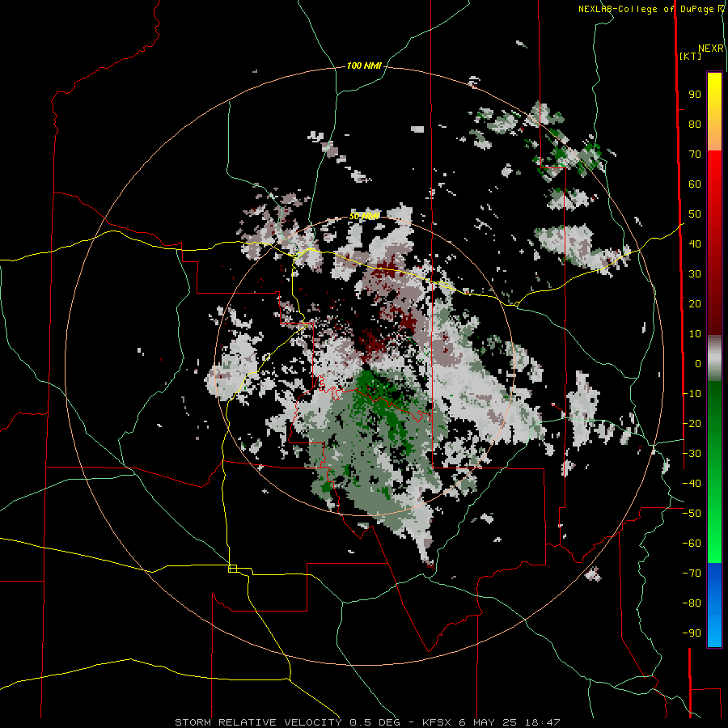Select the 20 value on velocity scale
728x728 pixels.
tap(695, 303)
